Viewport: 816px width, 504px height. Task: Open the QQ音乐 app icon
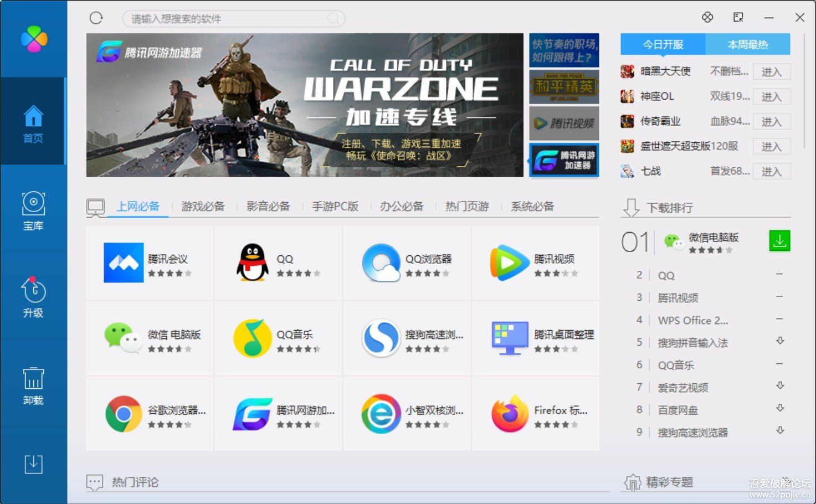[252, 338]
